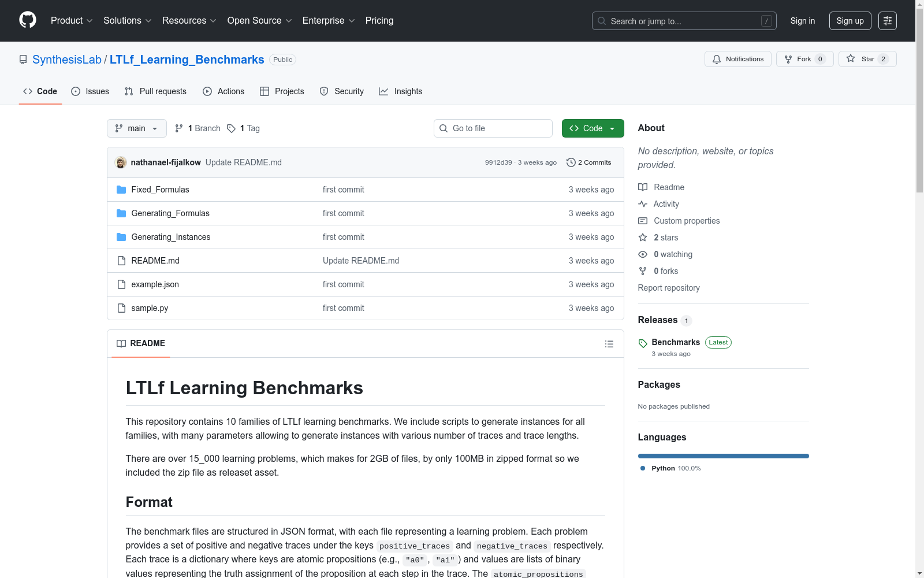The image size is (924, 578).
Task: Expand the Resources menu
Action: click(x=189, y=21)
